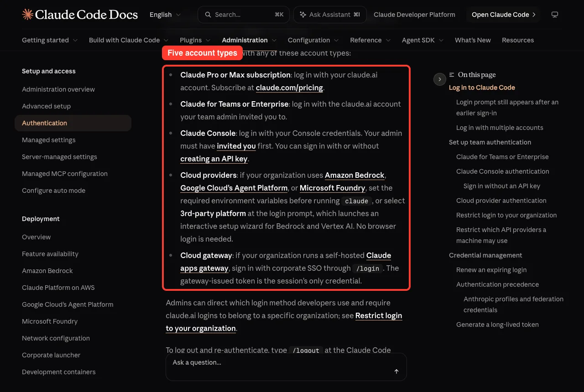Collapse the On this page sidebar arrow
Image resolution: width=584 pixels, height=392 pixels.
[439, 79]
